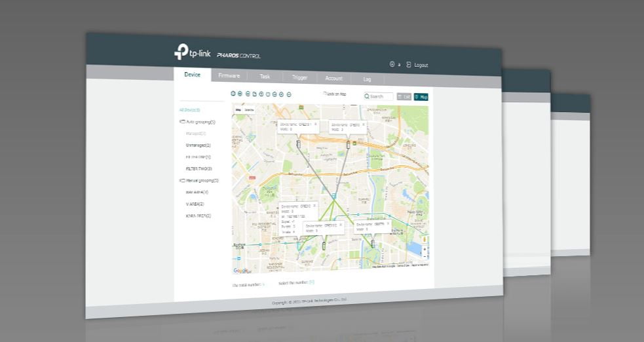Viewport: 644px width, 342px height.
Task: Switch to Map view toggle button
Action: 421,97
